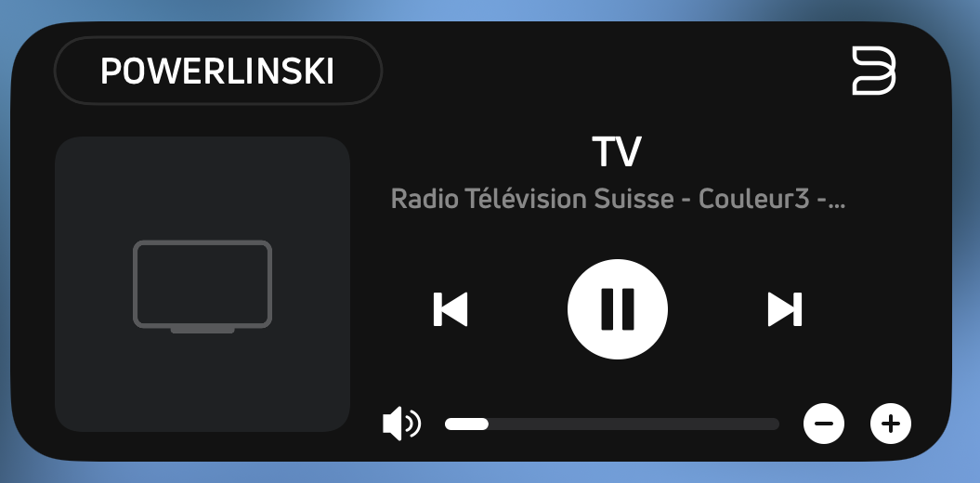Click the television glyph inside the artwork
This screenshot has width=980, height=483.
click(203, 287)
